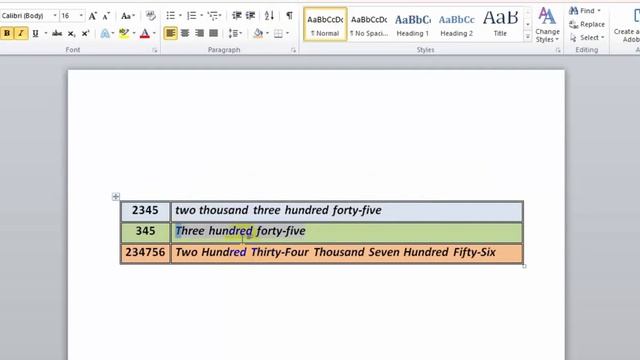Viewport: 640px width, 360px height.
Task: Align text to the right
Action: 199,33
